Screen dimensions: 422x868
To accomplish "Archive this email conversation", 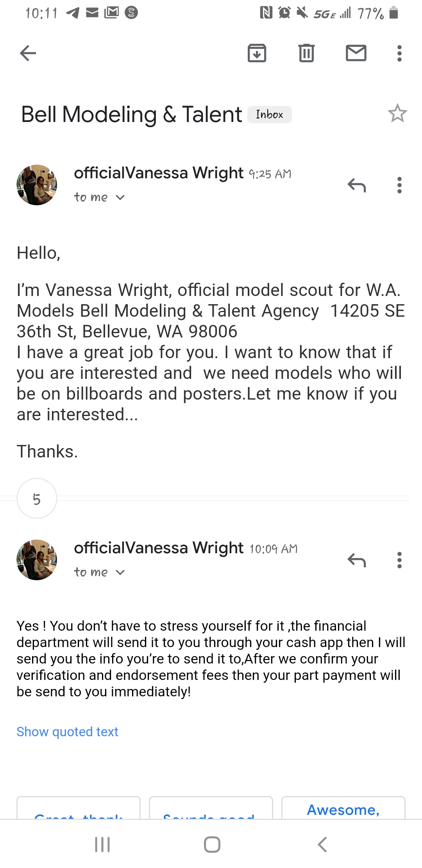I will [x=257, y=53].
